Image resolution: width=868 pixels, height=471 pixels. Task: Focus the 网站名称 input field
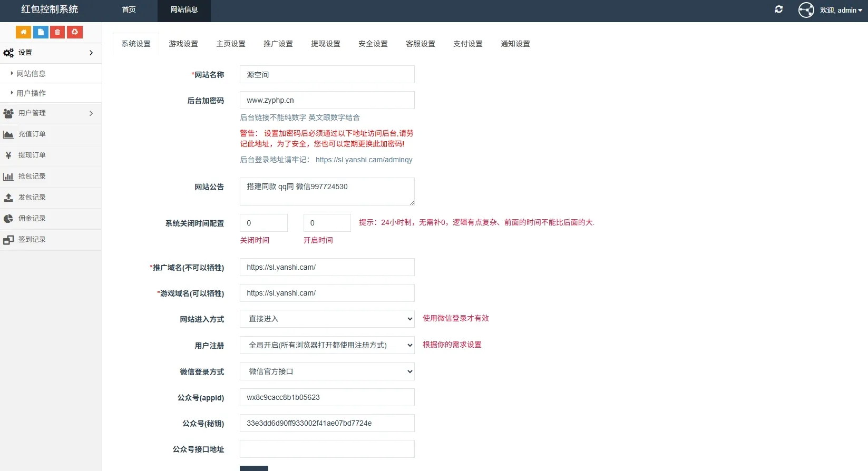[327, 74]
